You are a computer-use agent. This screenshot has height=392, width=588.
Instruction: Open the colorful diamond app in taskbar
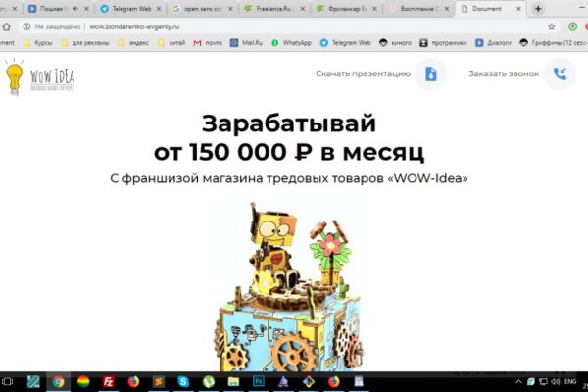[x=309, y=382]
